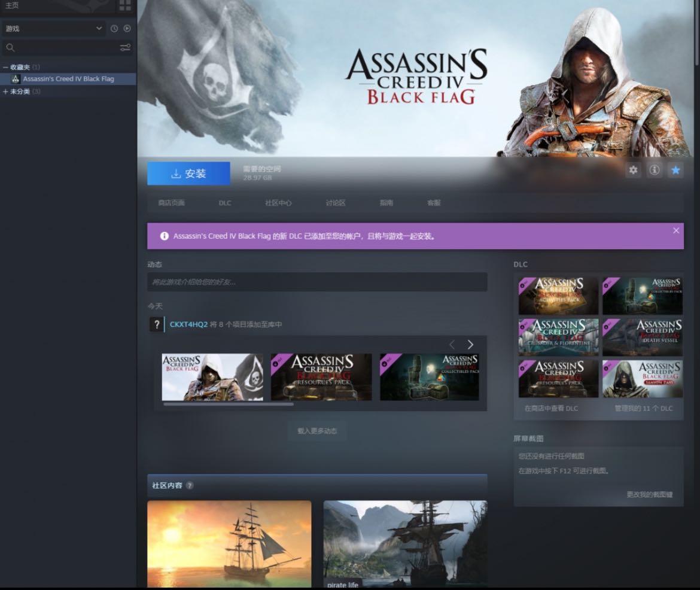Toggle ready-to-play filter icon
700x590 pixels.
coord(127,29)
